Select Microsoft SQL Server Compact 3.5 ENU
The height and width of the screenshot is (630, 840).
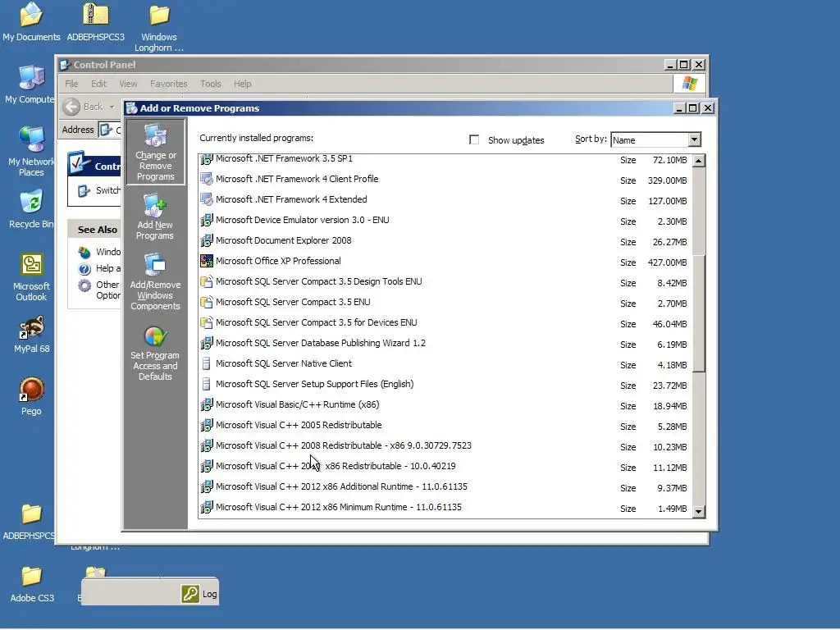point(445,303)
